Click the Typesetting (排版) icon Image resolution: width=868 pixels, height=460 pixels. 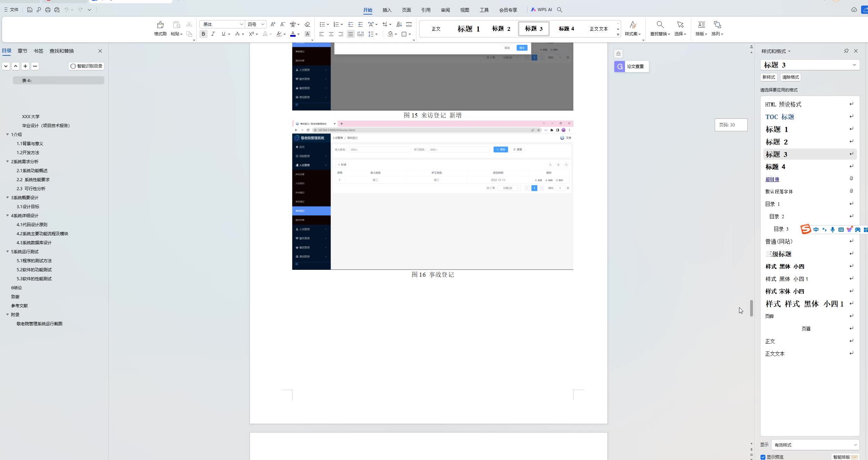701,25
